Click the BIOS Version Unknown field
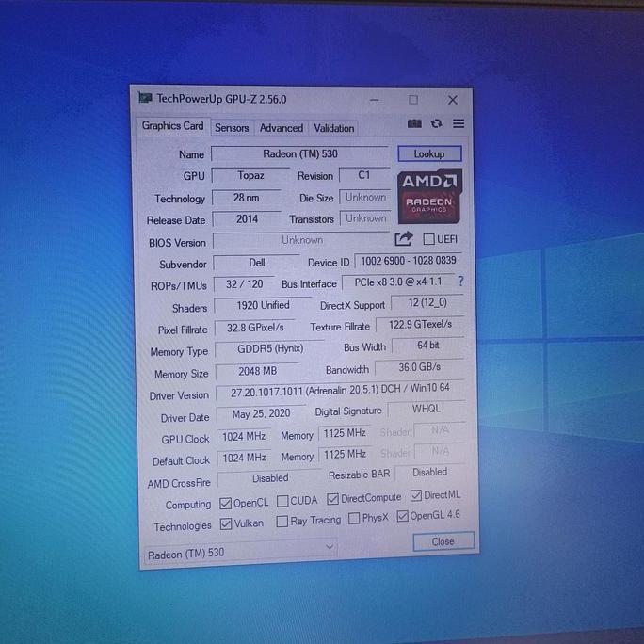 [302, 240]
